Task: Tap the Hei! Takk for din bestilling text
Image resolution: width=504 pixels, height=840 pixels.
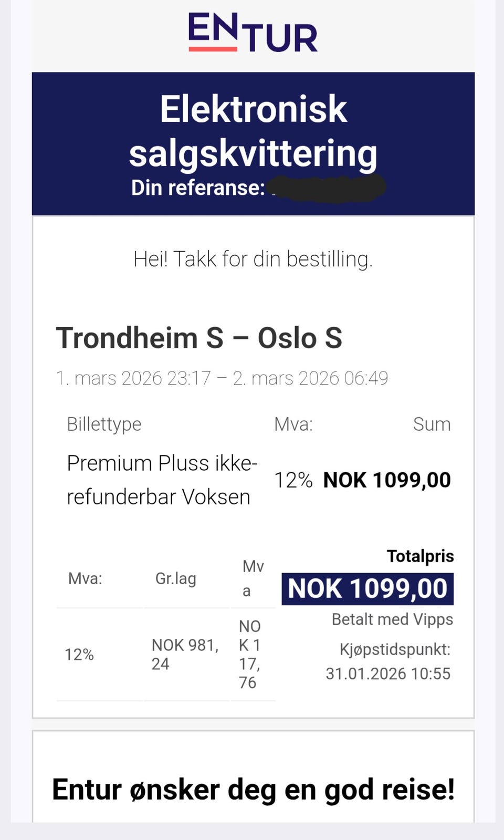Action: click(253, 259)
